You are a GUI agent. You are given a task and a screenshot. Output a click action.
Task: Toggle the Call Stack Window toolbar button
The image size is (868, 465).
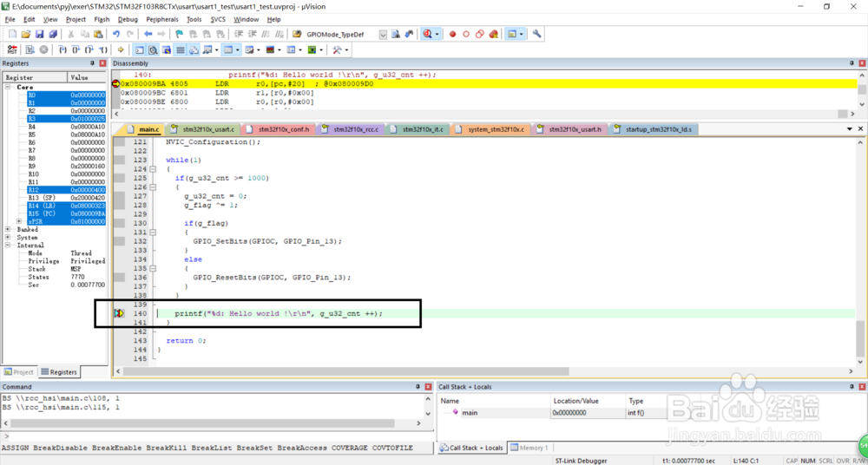point(194,49)
